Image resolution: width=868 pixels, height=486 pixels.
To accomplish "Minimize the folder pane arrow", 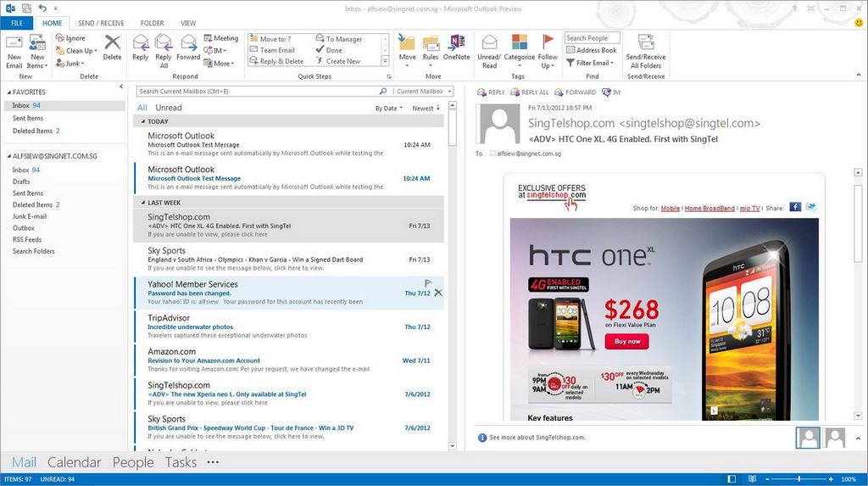I will click(121, 87).
